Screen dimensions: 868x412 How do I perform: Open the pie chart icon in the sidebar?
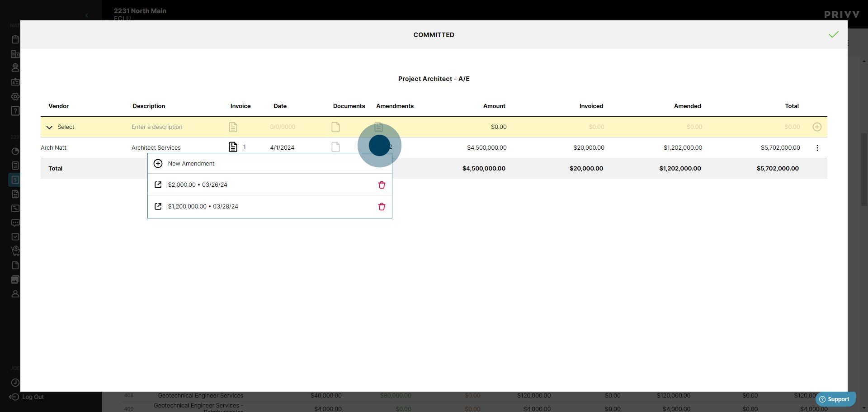[x=15, y=151]
